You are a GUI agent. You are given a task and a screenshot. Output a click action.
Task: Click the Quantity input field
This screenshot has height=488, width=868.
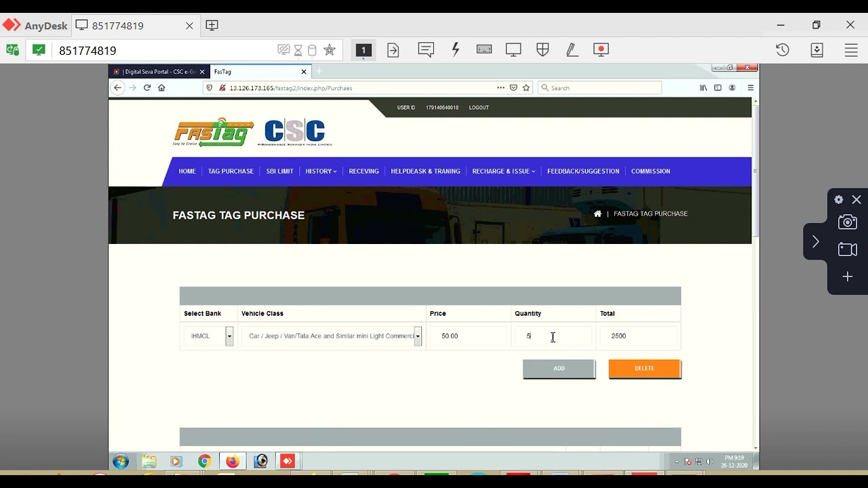pyautogui.click(x=553, y=336)
